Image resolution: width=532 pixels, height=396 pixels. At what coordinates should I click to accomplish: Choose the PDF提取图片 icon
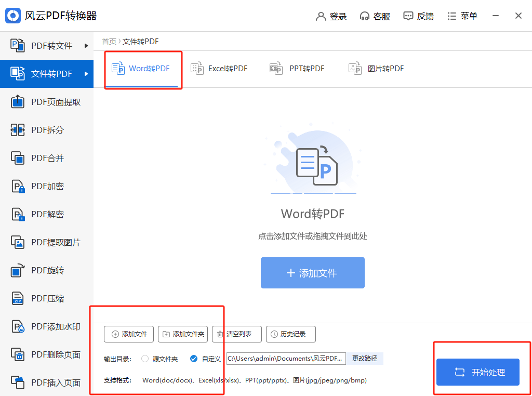18,242
